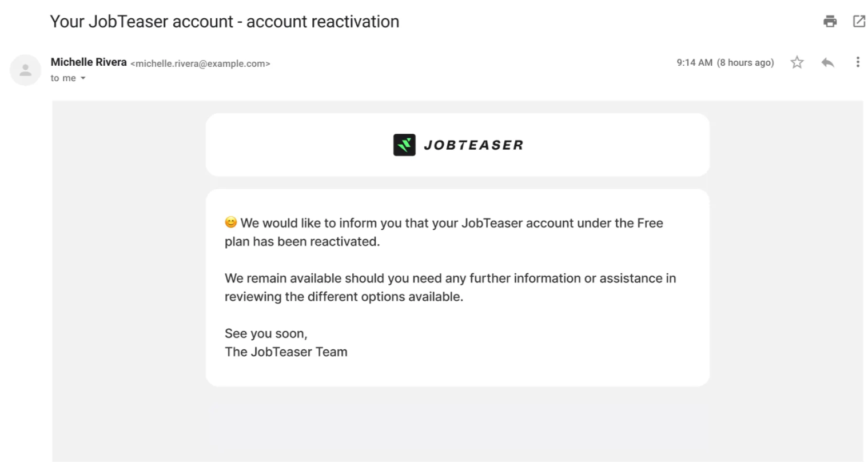The height and width of the screenshot is (462, 868).
Task: Click the JOBTEASER wordmark text
Action: 473,145
